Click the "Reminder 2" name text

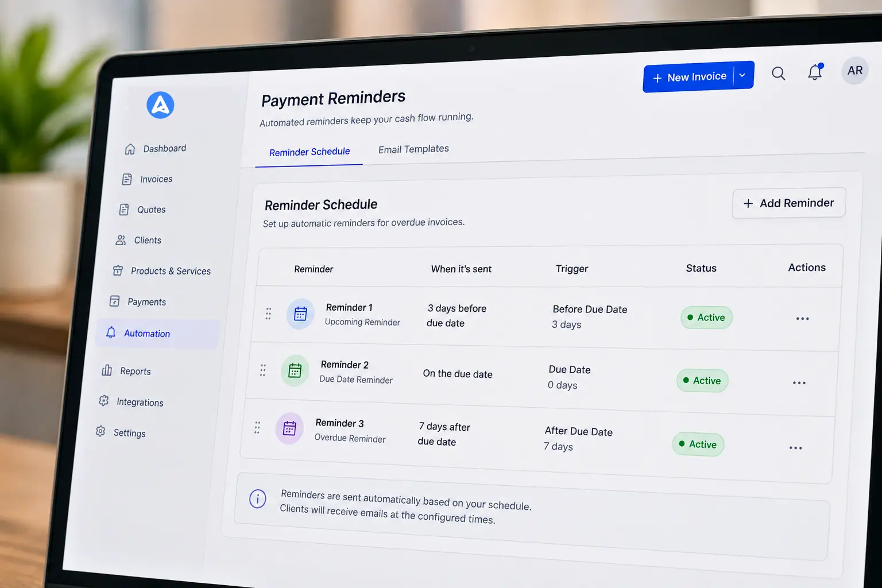click(x=345, y=365)
